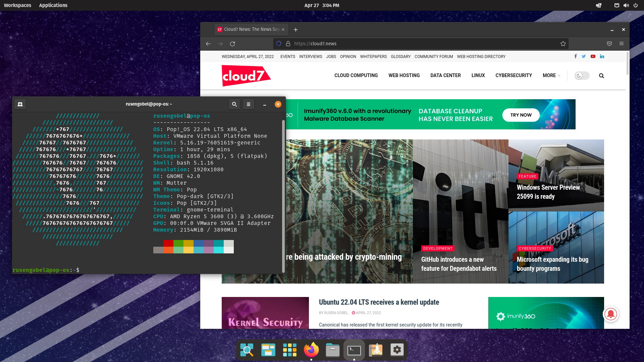Screen dimensions: 644x362
Task: Open the CLOUD COMPUTING nav section
Action: [356, 75]
